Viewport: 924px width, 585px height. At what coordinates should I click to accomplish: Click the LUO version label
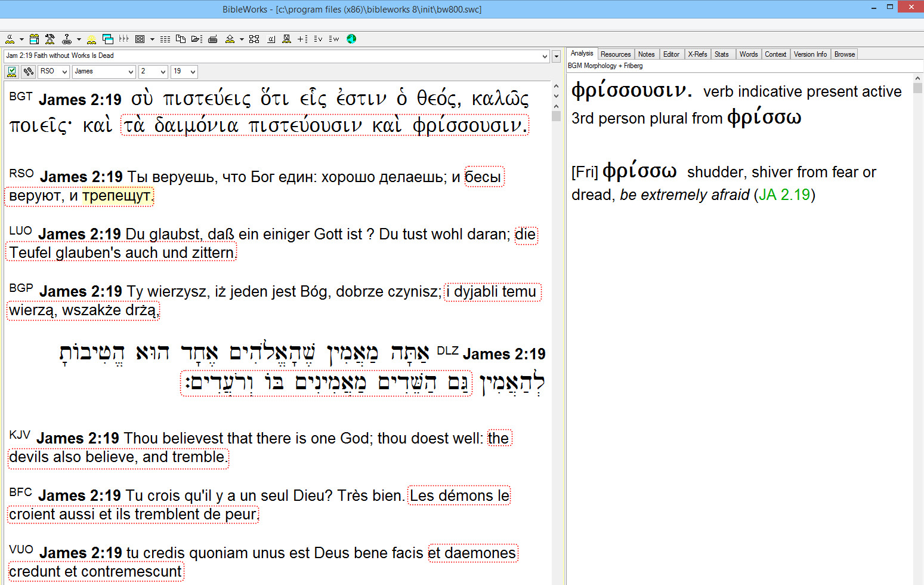pyautogui.click(x=20, y=231)
